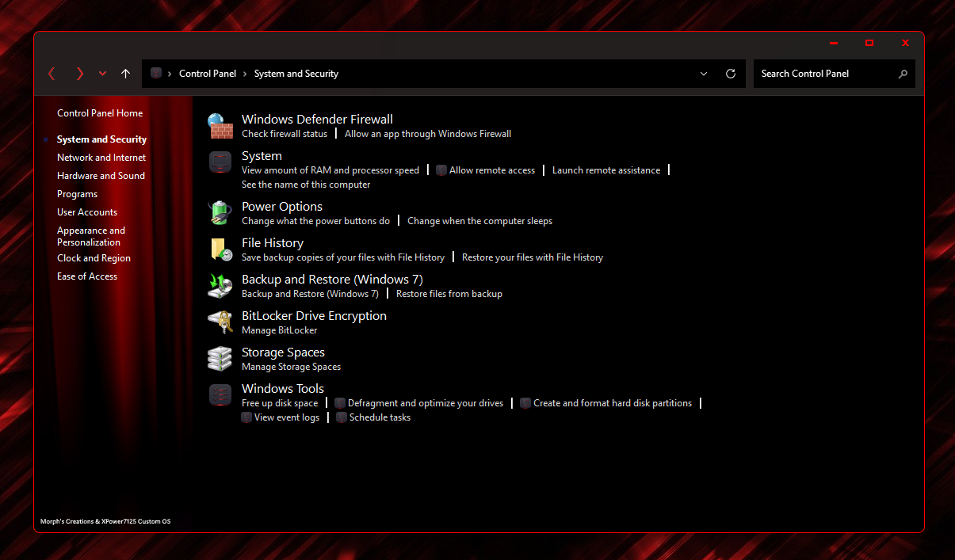Viewport: 955px width, 560px height.
Task: Open User Accounts category
Action: click(87, 212)
